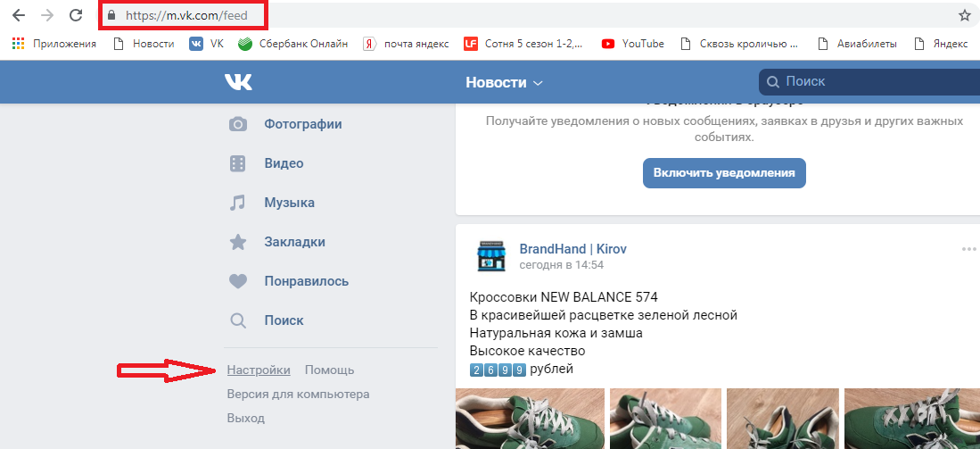Open the Сотня 5 сезон bookmark
980x449 pixels.
(523, 44)
